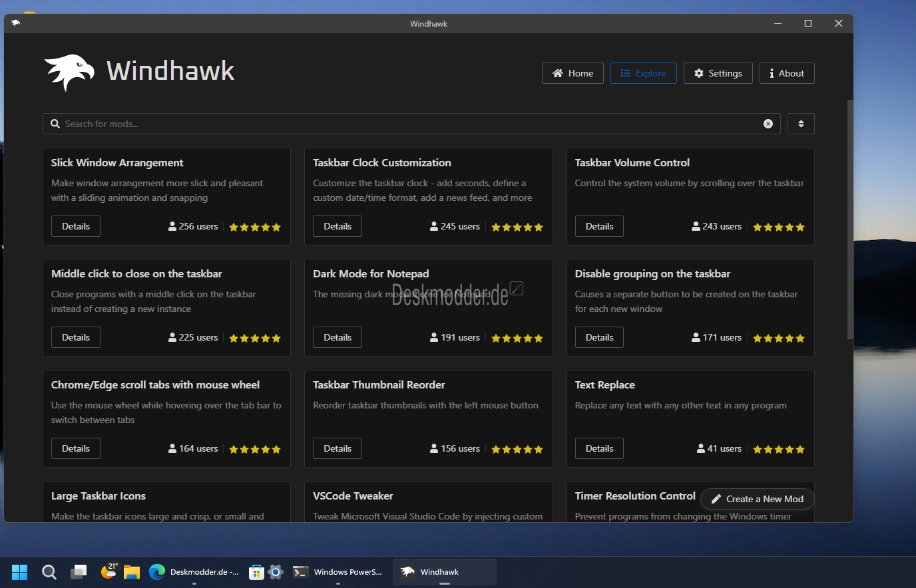This screenshot has height=588, width=916.
Task: Click the star rating of Dark Mode for Notepad
Action: (x=517, y=338)
